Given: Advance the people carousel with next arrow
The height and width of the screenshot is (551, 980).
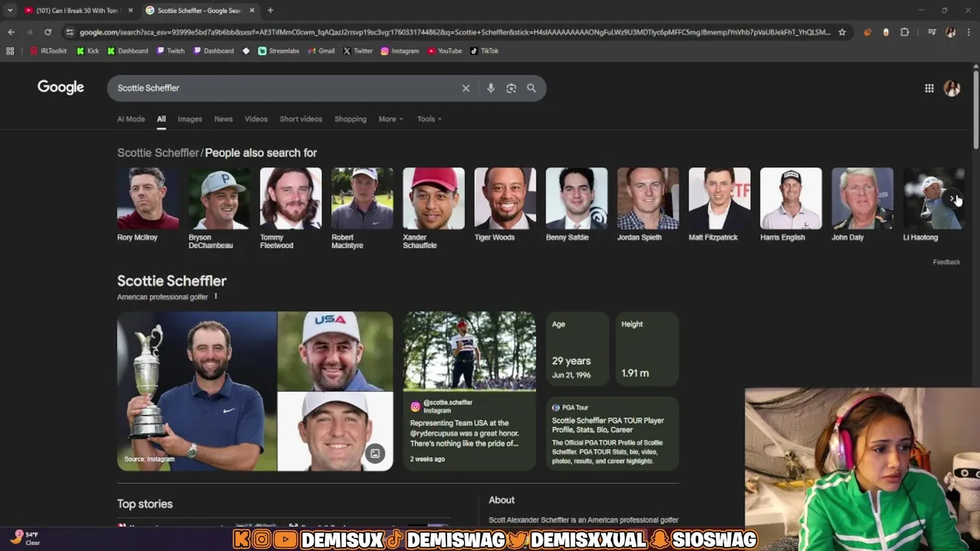Looking at the screenshot, I should pyautogui.click(x=953, y=199).
